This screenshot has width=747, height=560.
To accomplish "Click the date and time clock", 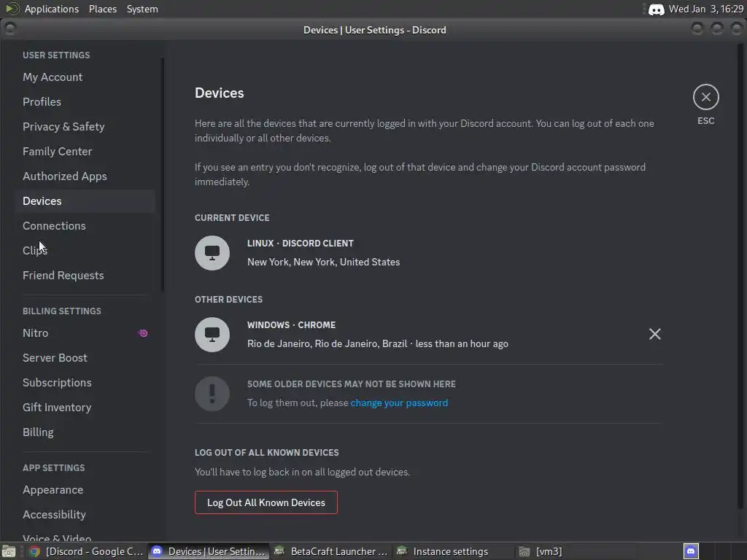I will 706,9.
